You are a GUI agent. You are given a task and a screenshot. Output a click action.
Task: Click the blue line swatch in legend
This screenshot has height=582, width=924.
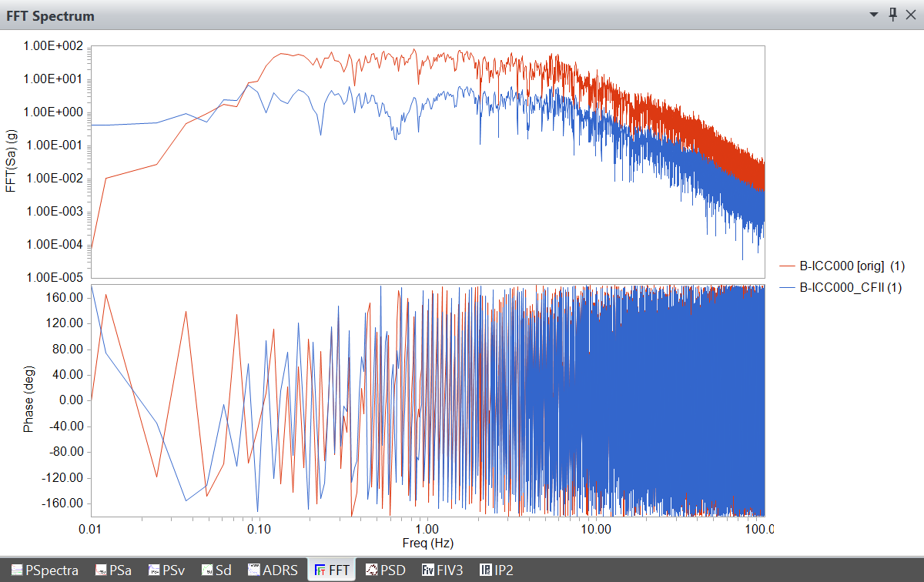tap(787, 287)
